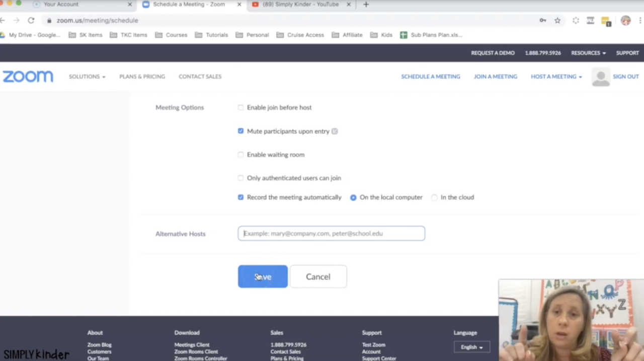Reload page with browser refresh icon

pos(31,21)
